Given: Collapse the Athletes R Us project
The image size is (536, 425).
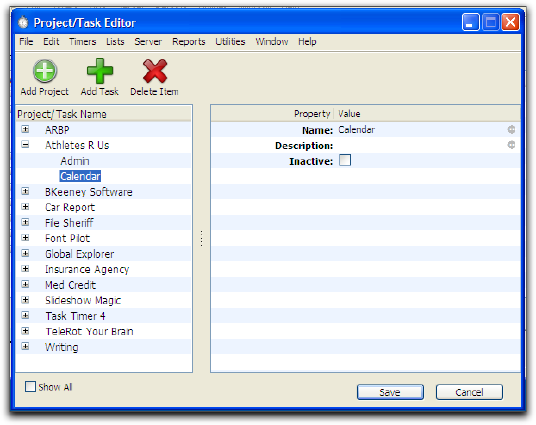Looking at the screenshot, I should [x=25, y=145].
